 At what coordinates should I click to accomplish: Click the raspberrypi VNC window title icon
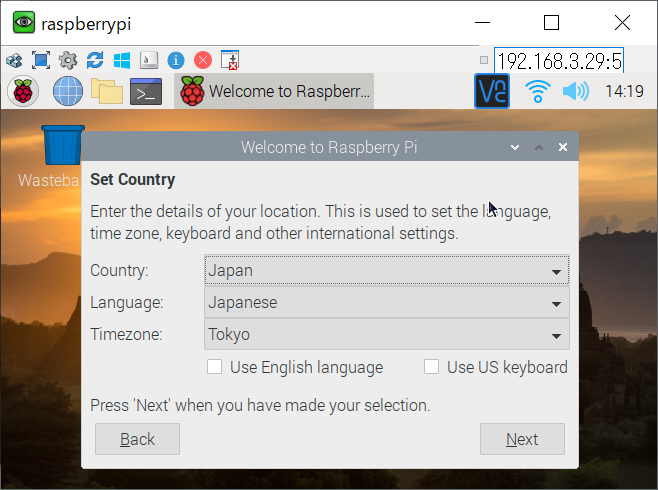[24, 23]
